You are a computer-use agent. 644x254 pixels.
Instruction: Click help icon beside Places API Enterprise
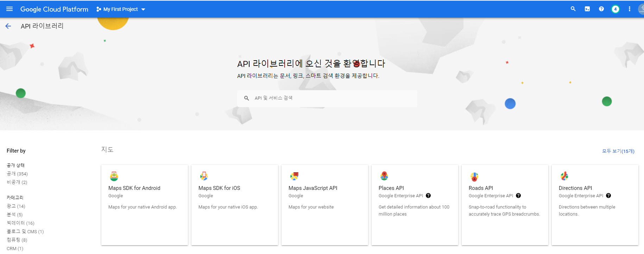(428, 196)
